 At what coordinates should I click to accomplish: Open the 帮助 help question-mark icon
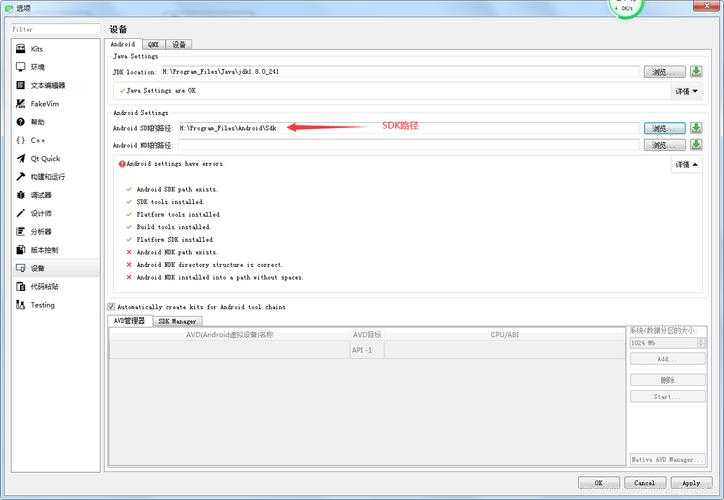pyautogui.click(x=21, y=122)
